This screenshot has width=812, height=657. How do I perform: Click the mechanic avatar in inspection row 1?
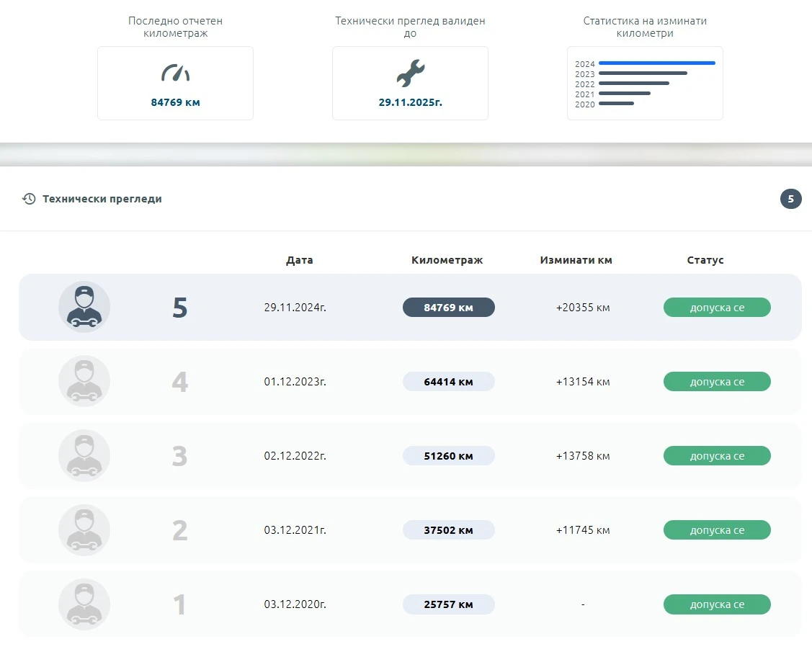tap(84, 604)
